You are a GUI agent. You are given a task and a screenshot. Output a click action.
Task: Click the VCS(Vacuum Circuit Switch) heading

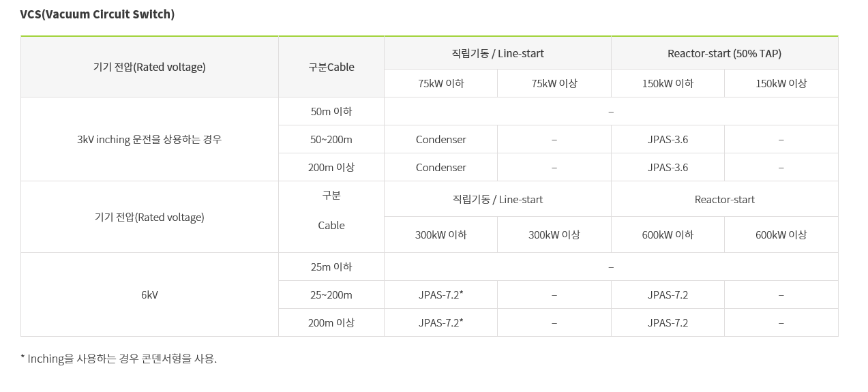tap(98, 14)
